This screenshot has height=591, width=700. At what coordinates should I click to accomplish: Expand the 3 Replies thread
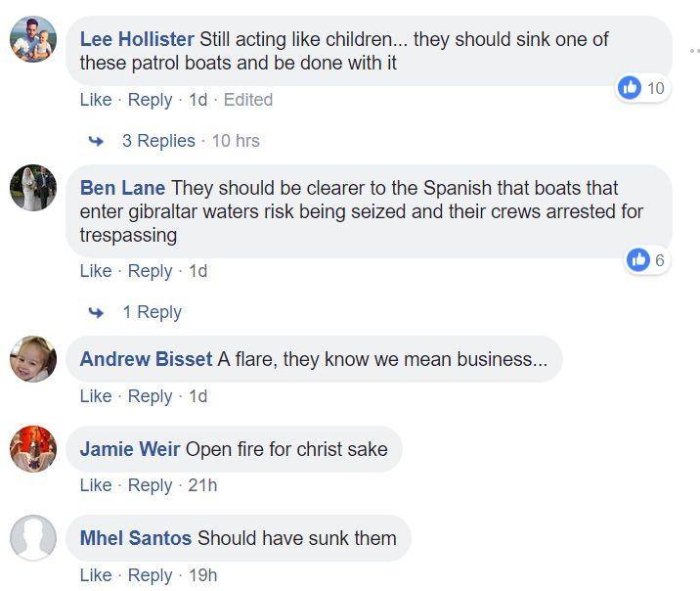(158, 141)
